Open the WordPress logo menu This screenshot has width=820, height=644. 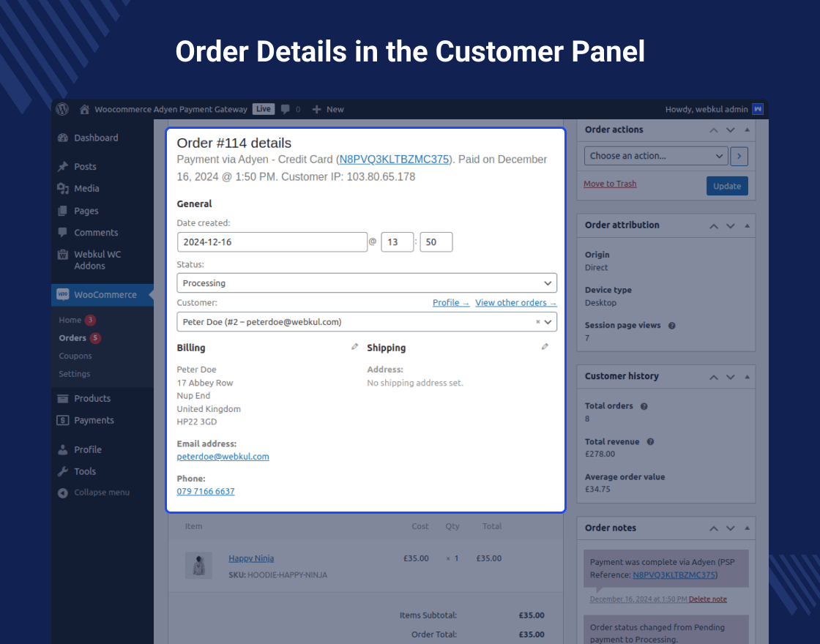[x=62, y=109]
